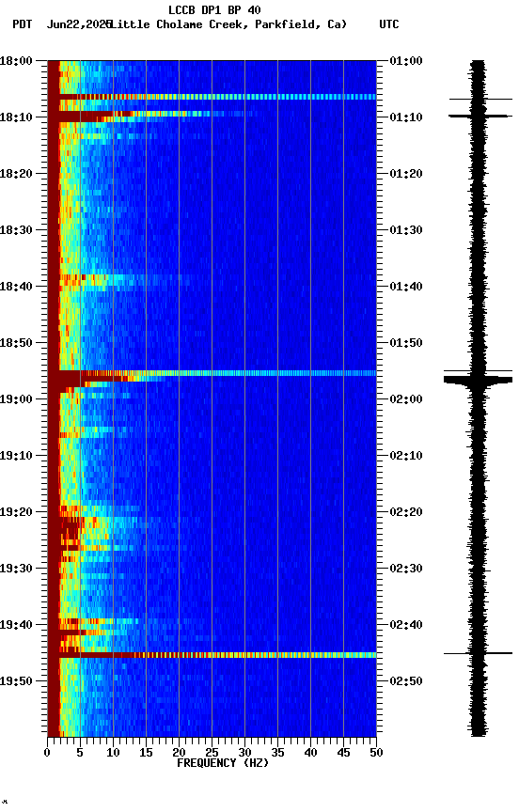
Task: Click the '01:20' UTC time label
Action: click(406, 174)
